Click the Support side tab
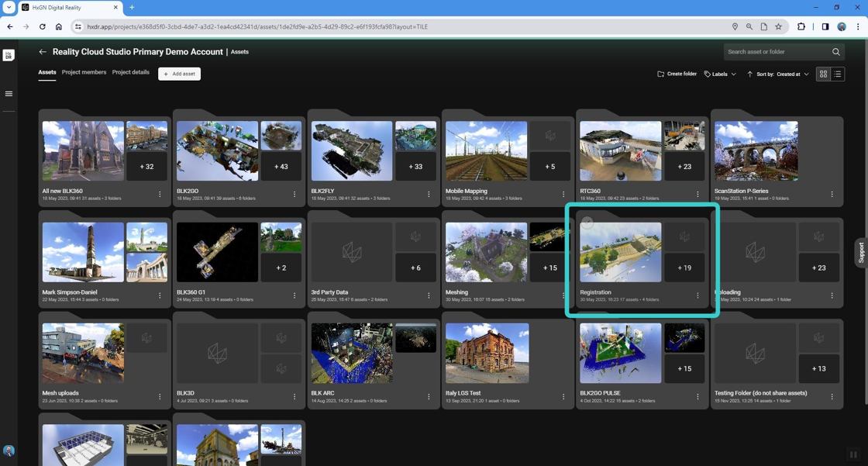 point(861,253)
